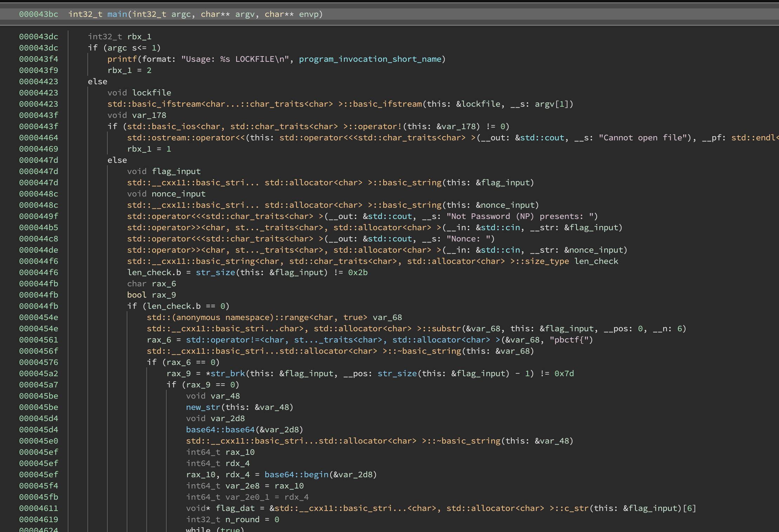Open the base64::begin function call
Screen dimensions: 779x532
coord(296,474)
